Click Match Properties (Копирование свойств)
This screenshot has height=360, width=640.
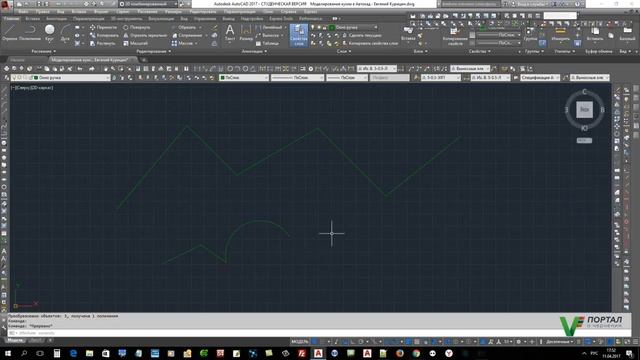[455, 36]
